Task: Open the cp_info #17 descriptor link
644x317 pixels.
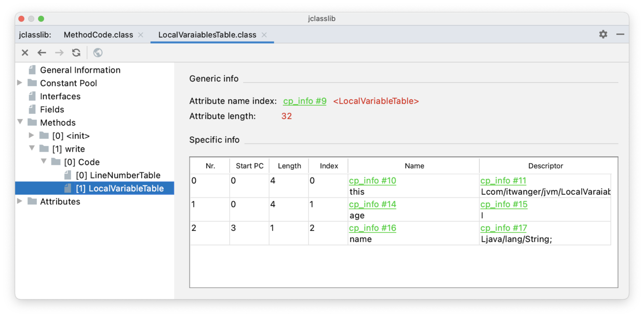Action: [x=504, y=228]
